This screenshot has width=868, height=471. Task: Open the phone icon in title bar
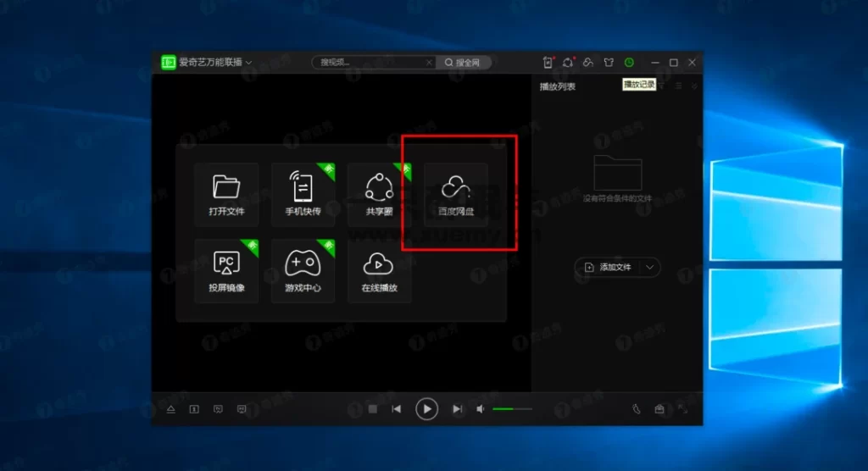click(548, 63)
